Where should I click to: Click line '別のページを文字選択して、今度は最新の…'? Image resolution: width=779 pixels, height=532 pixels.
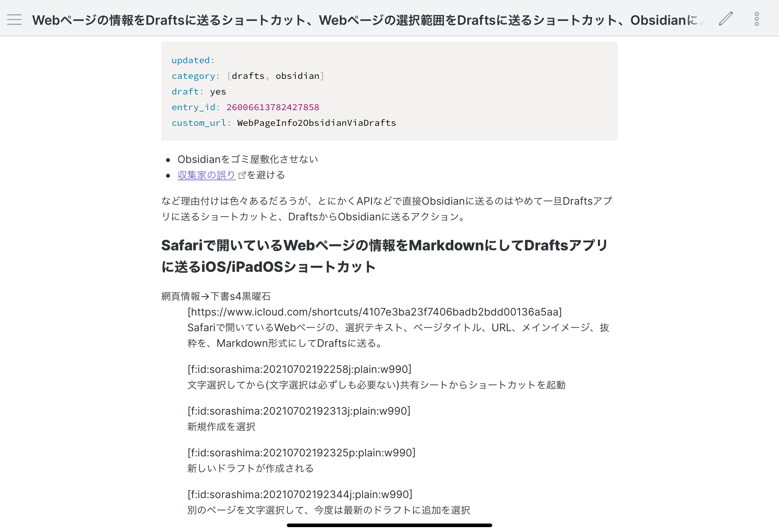[x=328, y=510]
